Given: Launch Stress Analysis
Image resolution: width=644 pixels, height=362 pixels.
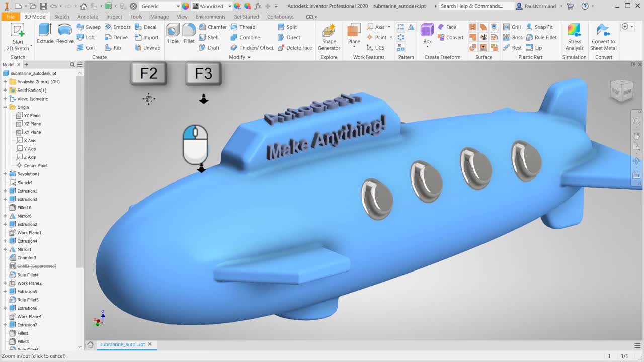Looking at the screenshot, I should pyautogui.click(x=574, y=37).
